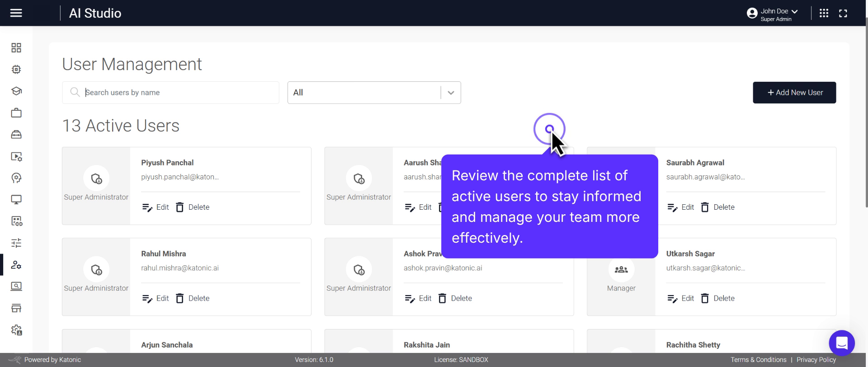Image resolution: width=868 pixels, height=367 pixels.
Task: Open the sliders settings sidebar icon
Action: (x=16, y=243)
